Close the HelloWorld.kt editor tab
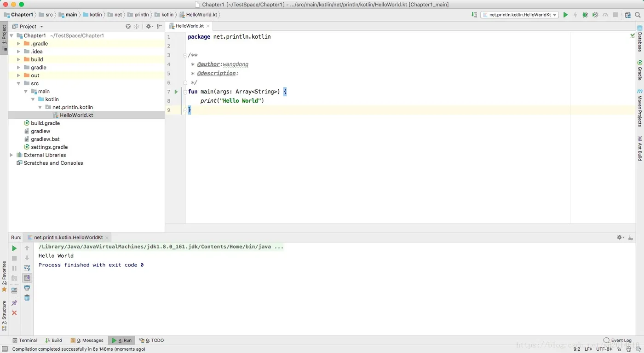The width and height of the screenshot is (644, 353). pos(208,26)
